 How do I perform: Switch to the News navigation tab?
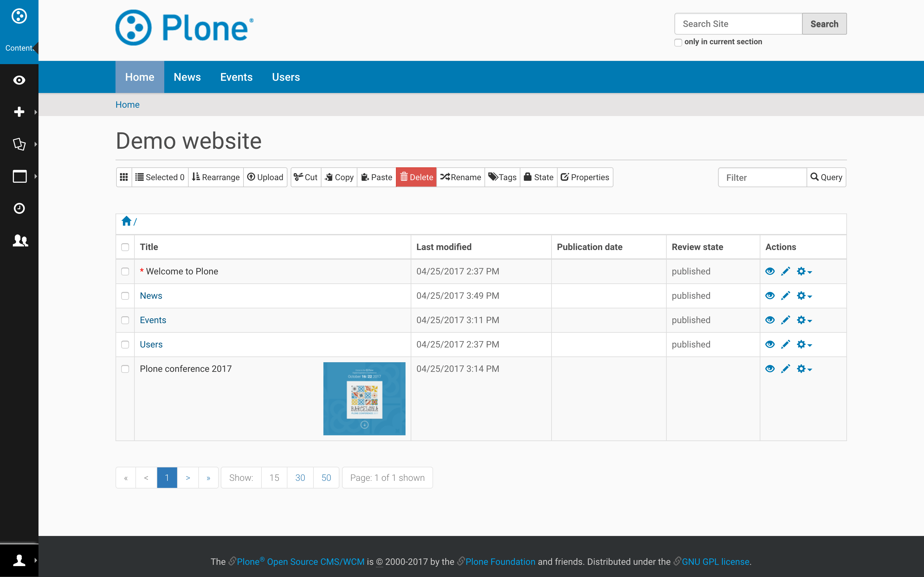tap(187, 77)
